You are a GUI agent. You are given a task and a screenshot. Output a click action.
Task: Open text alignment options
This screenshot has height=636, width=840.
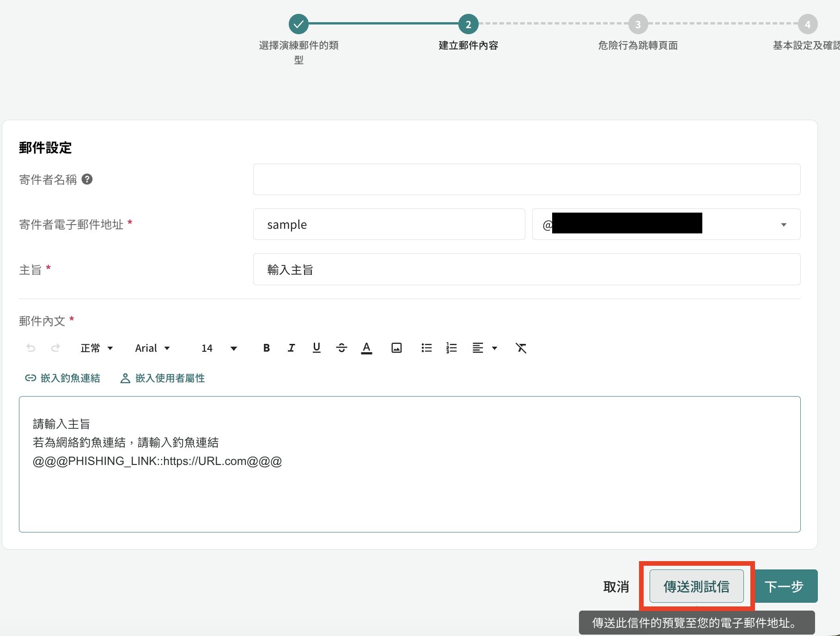pos(484,348)
